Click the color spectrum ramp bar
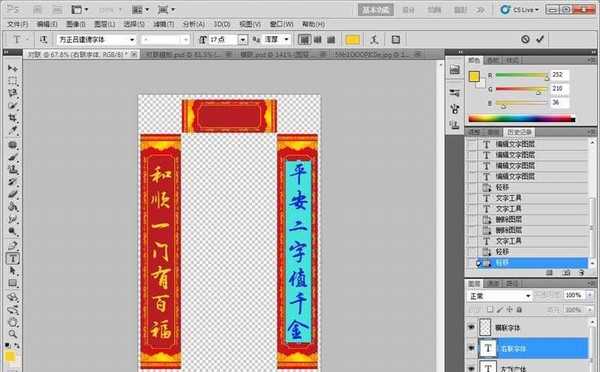 point(522,119)
